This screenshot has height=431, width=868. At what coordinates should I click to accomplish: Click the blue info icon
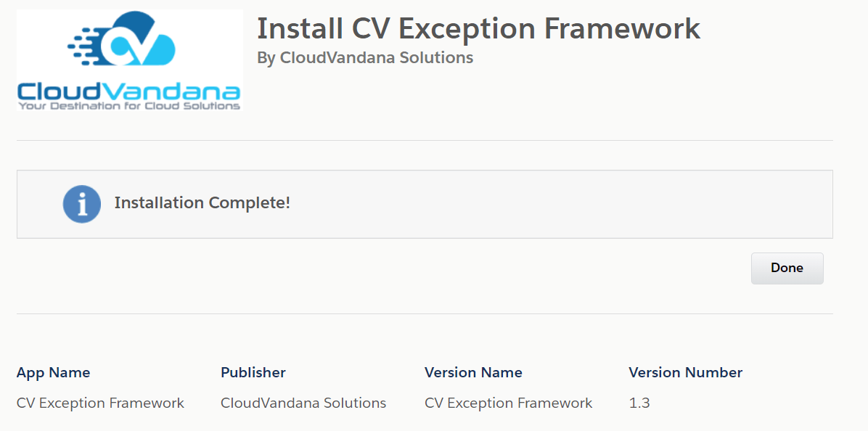pos(82,204)
